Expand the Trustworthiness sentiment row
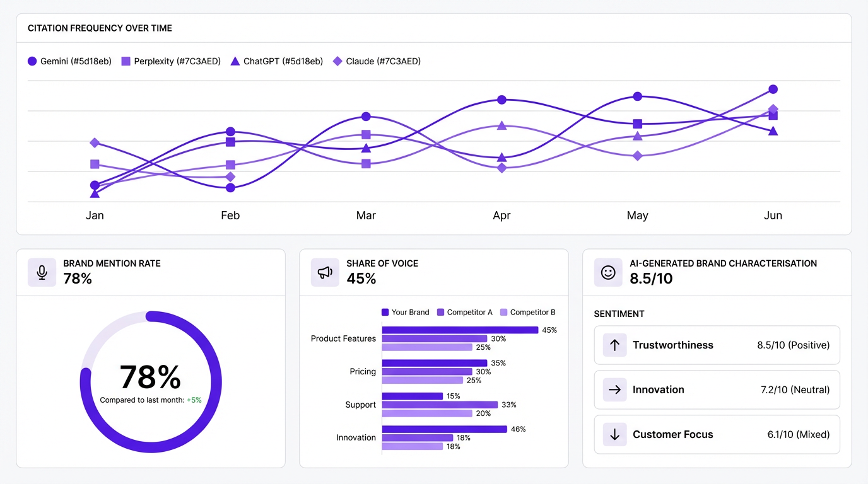Viewport: 868px width, 484px height. coord(717,345)
